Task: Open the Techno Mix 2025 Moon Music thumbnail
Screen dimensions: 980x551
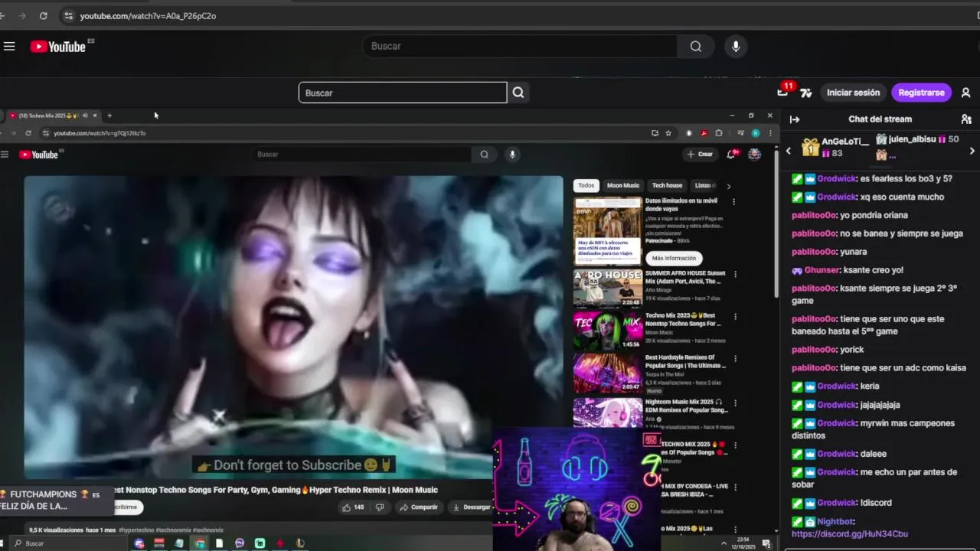Action: (x=608, y=331)
